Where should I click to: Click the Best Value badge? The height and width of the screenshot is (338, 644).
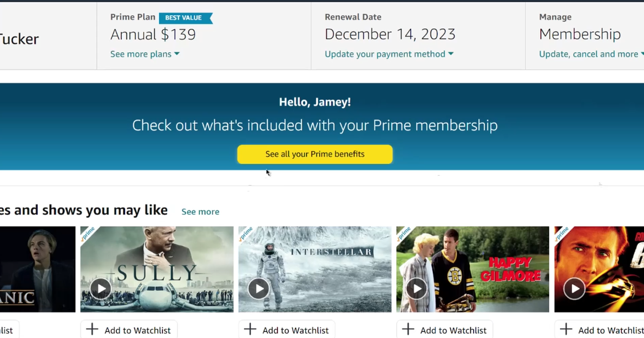[x=185, y=18]
